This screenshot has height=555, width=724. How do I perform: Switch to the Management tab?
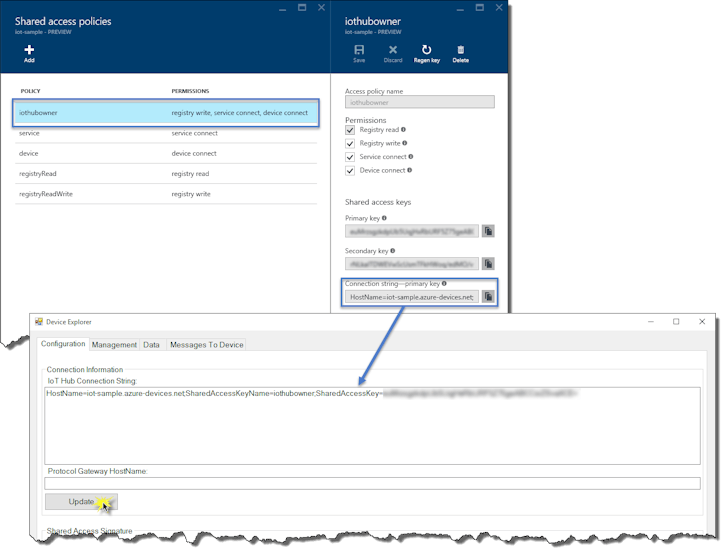coord(114,345)
